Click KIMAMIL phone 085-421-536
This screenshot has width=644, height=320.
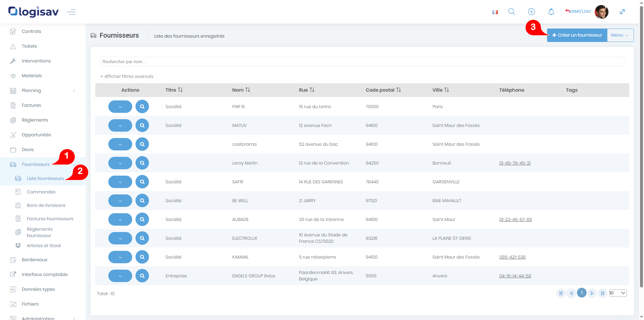pos(512,257)
